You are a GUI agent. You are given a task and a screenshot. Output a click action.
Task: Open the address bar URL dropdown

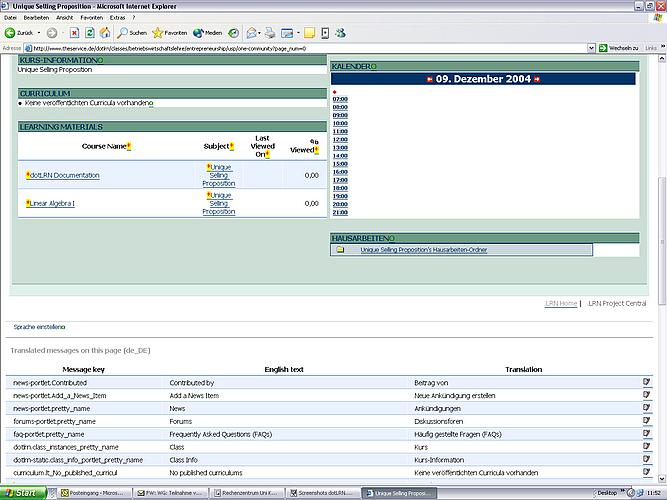click(x=591, y=48)
